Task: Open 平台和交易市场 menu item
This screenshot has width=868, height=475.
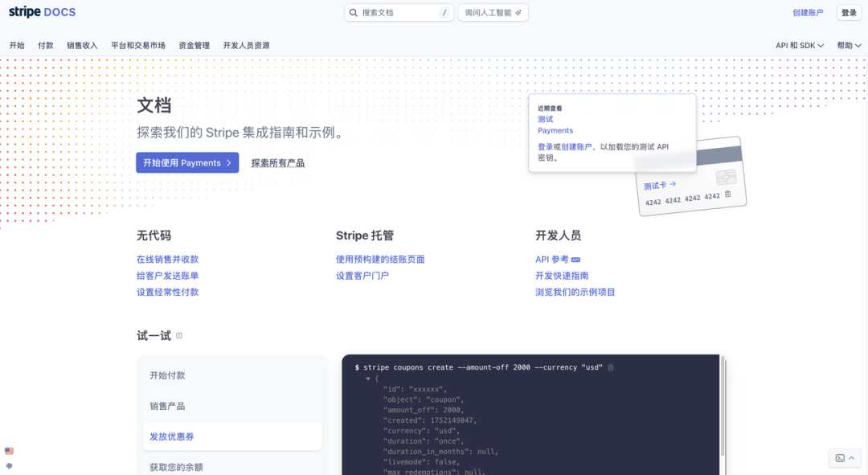Action: pyautogui.click(x=138, y=45)
